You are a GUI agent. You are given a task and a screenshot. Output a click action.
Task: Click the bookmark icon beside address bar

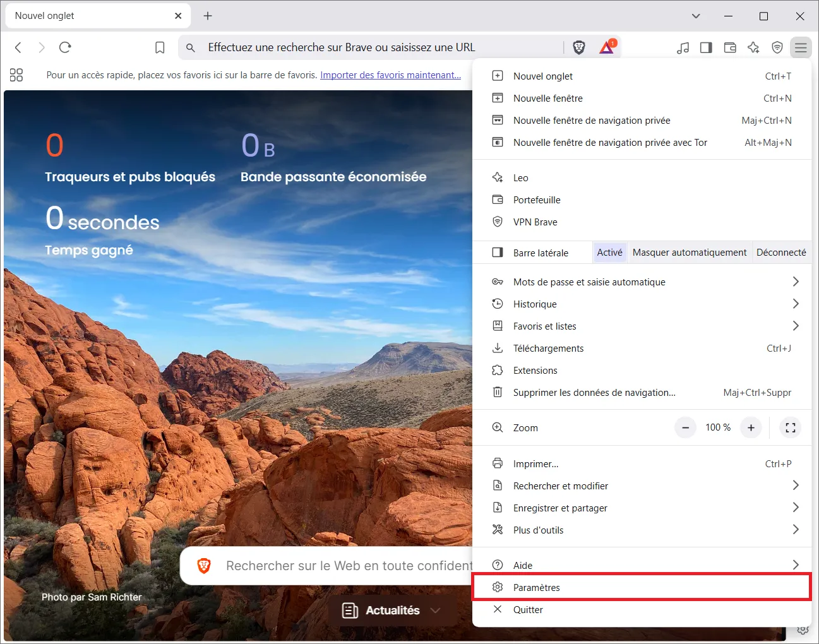[160, 47]
